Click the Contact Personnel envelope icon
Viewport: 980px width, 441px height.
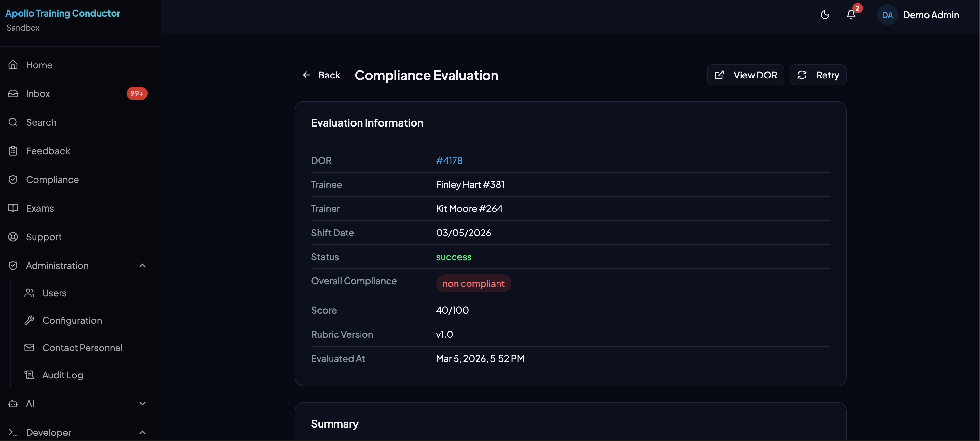(x=29, y=348)
